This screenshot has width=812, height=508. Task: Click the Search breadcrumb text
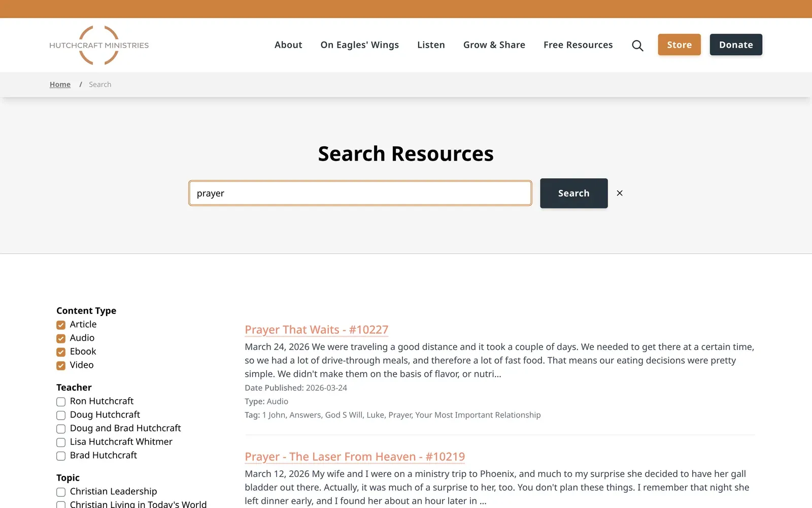(100, 84)
